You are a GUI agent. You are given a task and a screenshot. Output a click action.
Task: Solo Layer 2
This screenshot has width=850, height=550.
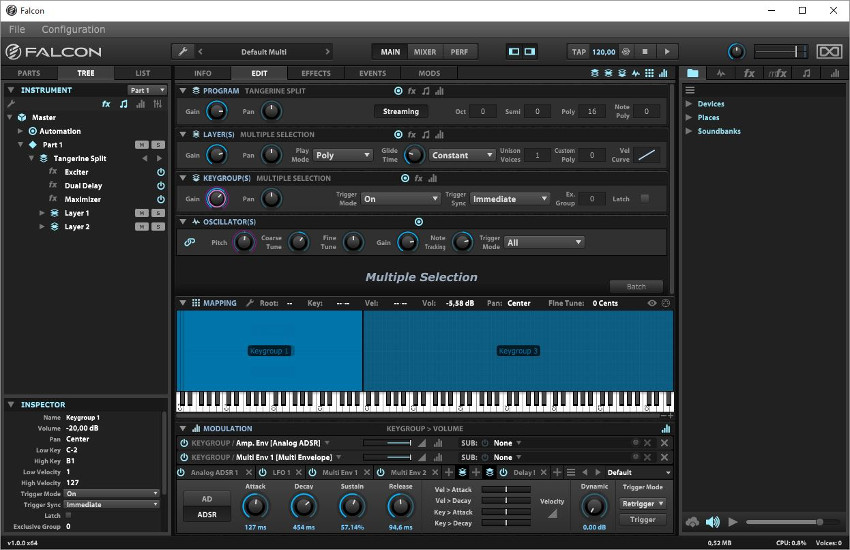(x=158, y=227)
